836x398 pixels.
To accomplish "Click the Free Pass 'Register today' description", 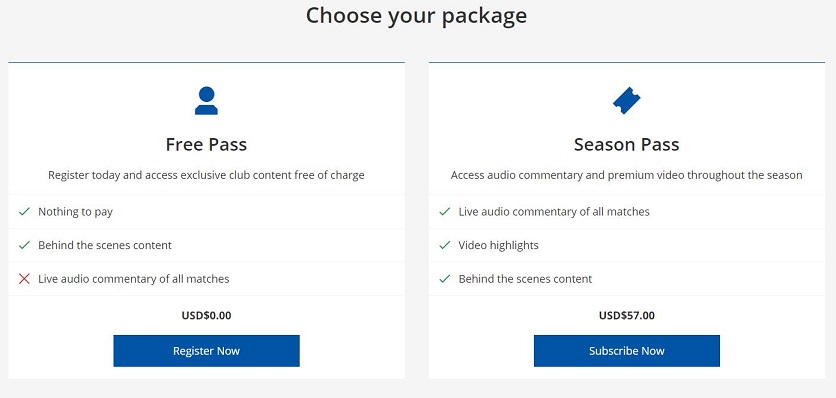I will 206,175.
